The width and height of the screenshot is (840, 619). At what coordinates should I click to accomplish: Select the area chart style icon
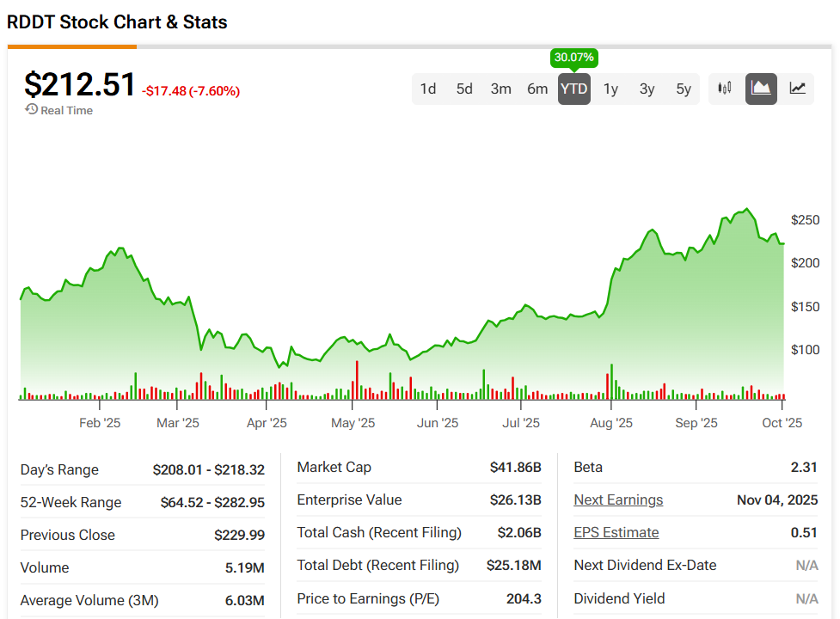(761, 88)
